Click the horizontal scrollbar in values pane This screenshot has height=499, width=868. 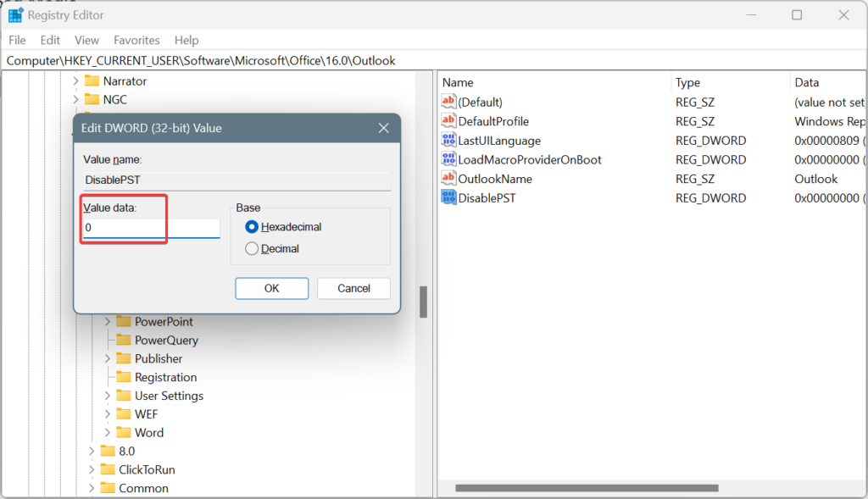point(587,488)
